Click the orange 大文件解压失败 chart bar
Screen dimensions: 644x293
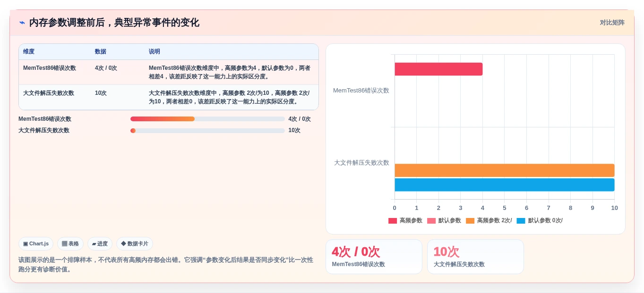click(x=505, y=170)
